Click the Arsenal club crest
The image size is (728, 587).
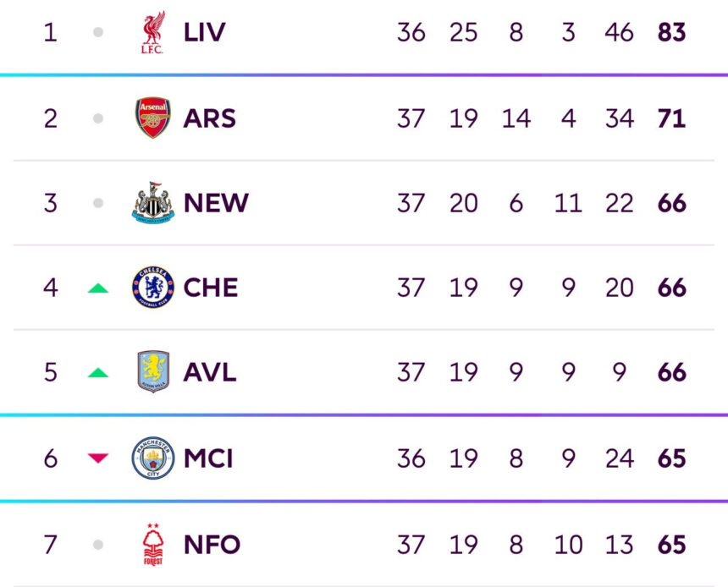coord(152,118)
